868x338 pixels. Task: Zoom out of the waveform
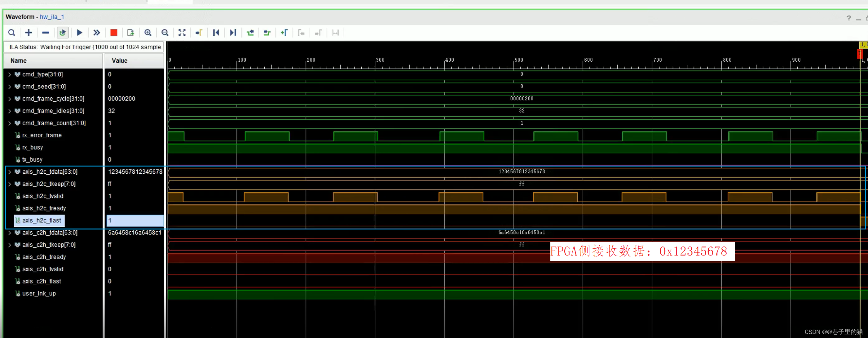pyautogui.click(x=165, y=33)
